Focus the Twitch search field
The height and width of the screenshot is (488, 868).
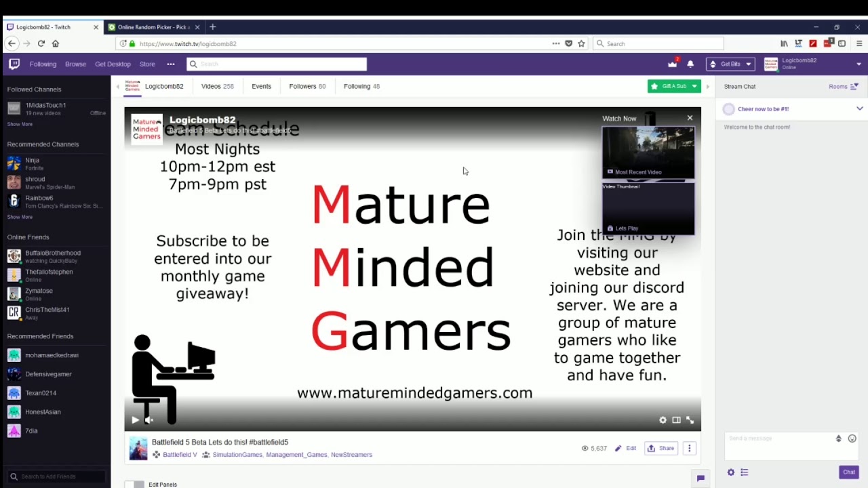click(276, 64)
